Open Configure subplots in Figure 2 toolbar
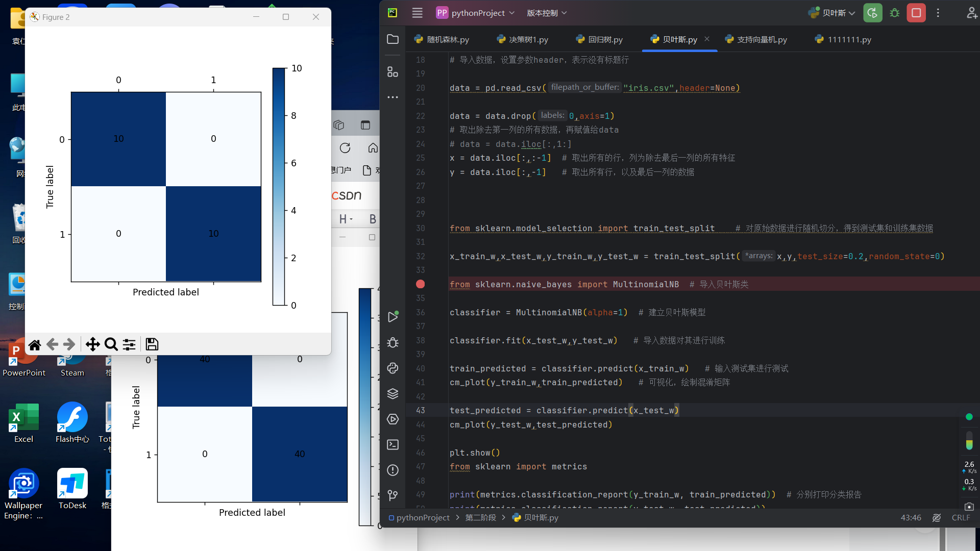The height and width of the screenshot is (551, 980). pyautogui.click(x=129, y=345)
